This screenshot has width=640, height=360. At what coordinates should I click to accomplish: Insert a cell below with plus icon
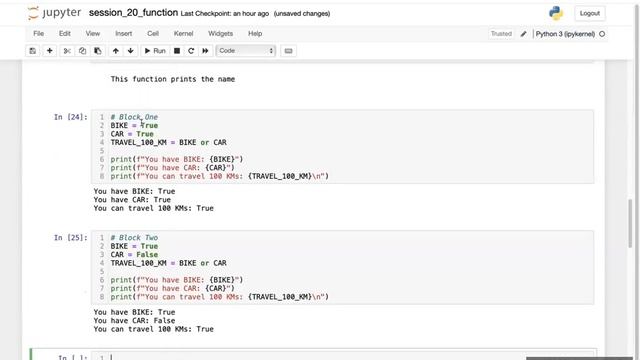[x=49, y=51]
